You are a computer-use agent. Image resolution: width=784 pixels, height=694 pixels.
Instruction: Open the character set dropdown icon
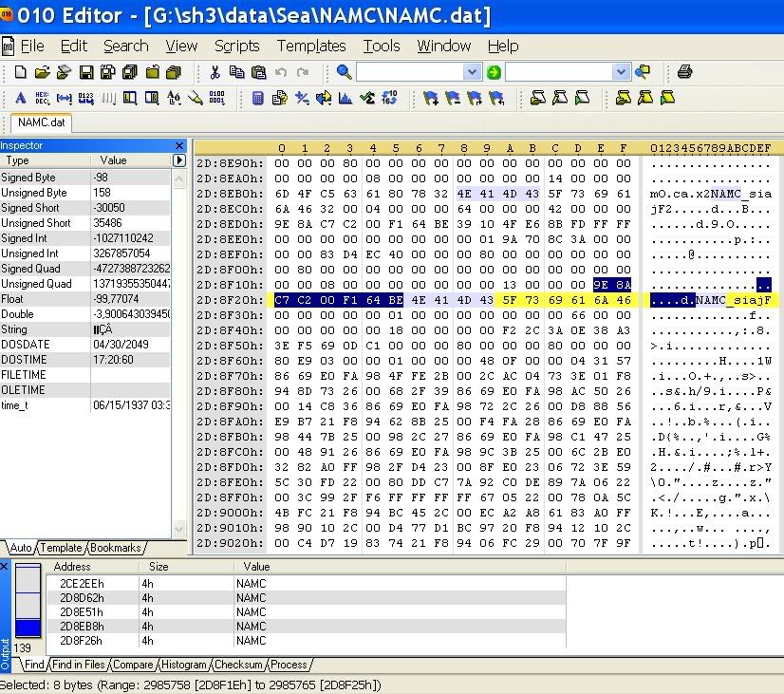[x=174, y=98]
